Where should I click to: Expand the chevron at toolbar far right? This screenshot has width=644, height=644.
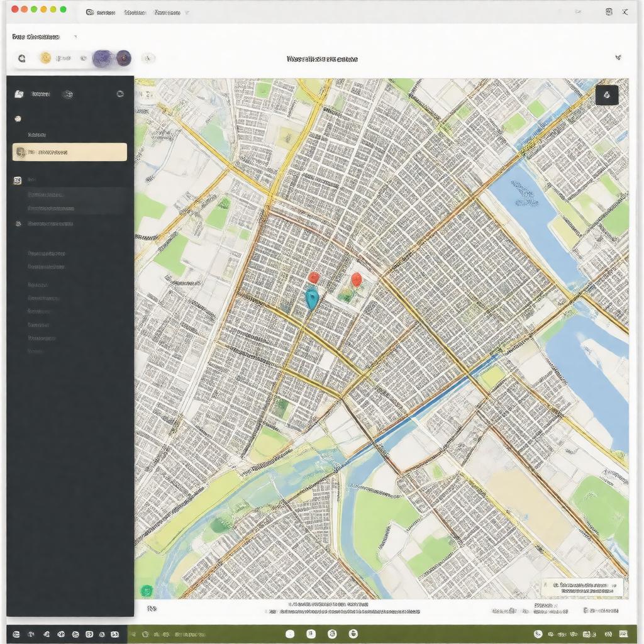[x=618, y=58]
